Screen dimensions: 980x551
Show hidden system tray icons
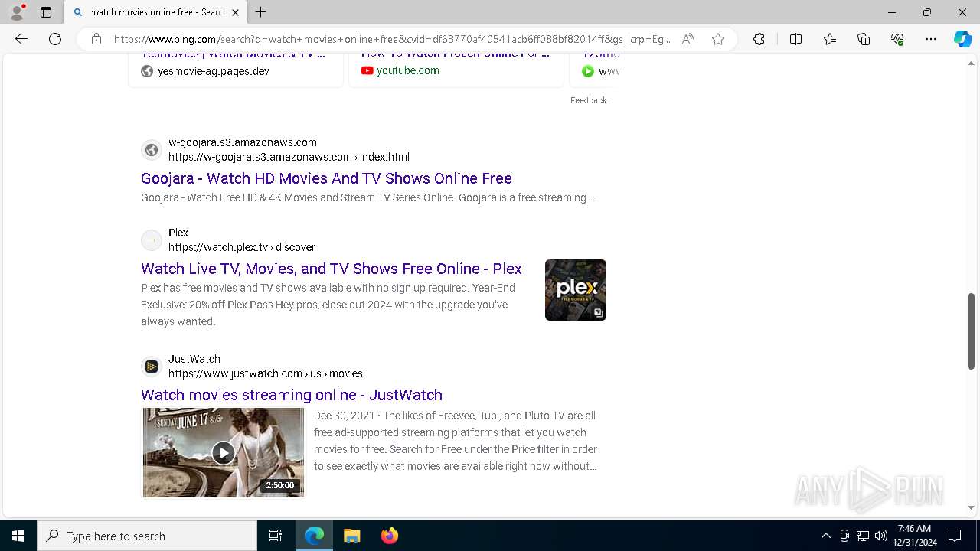coord(825,536)
